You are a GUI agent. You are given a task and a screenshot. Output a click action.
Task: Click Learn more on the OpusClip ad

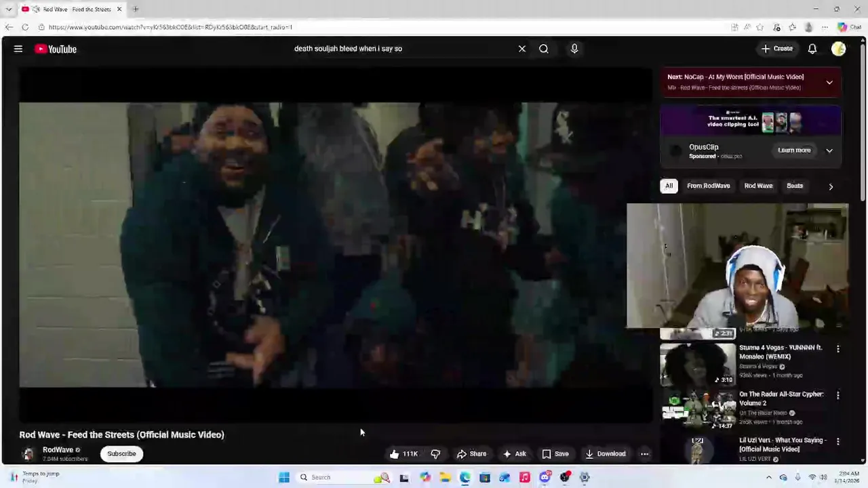tap(794, 150)
